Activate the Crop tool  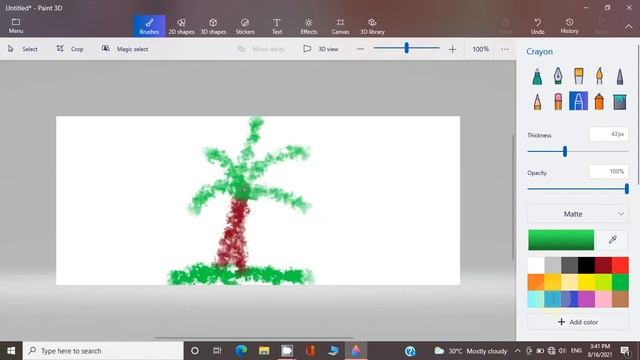pyautogui.click(x=70, y=49)
